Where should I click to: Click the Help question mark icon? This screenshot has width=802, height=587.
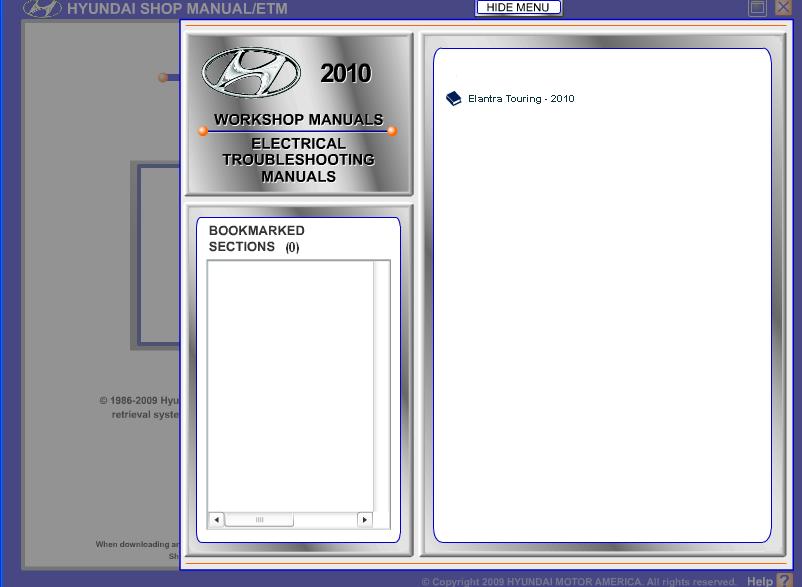(x=784, y=580)
